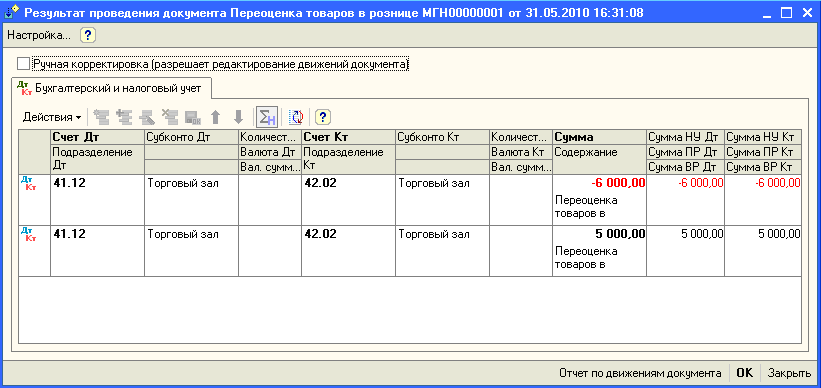The image size is (821, 388).
Task: Open Отчет по движениям документа
Action: [640, 373]
